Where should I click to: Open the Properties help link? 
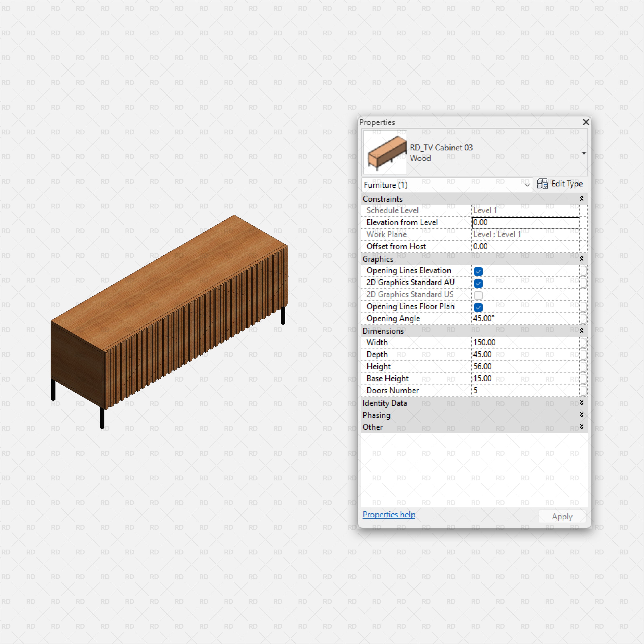click(388, 514)
